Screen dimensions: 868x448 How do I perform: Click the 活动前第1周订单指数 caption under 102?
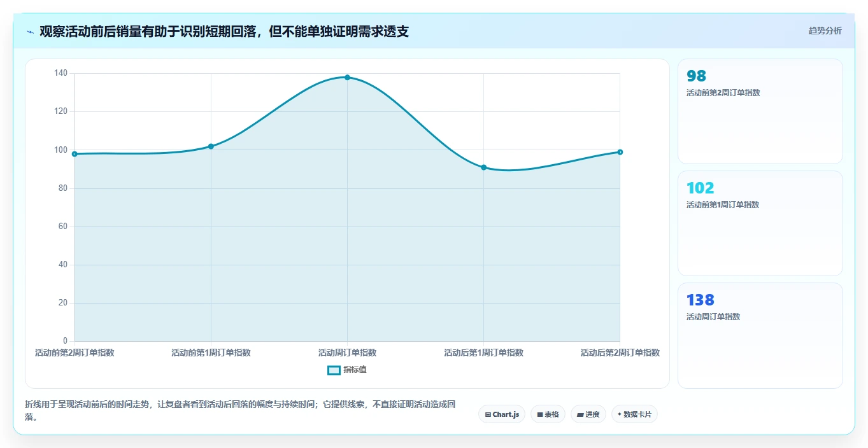click(723, 205)
